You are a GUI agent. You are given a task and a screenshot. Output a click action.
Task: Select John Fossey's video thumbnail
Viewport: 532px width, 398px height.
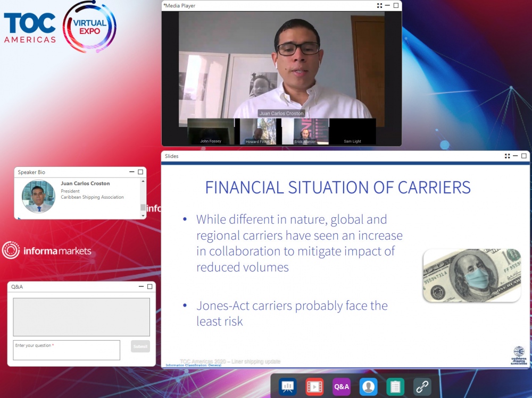tap(211, 131)
